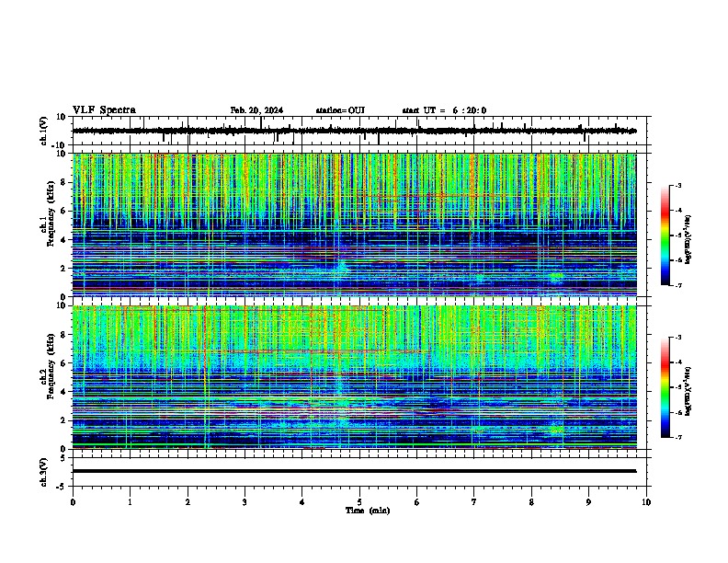The image size is (728, 563).
Task: Click the "-5" tick on ch.3(V) axis
Action: pos(62,487)
